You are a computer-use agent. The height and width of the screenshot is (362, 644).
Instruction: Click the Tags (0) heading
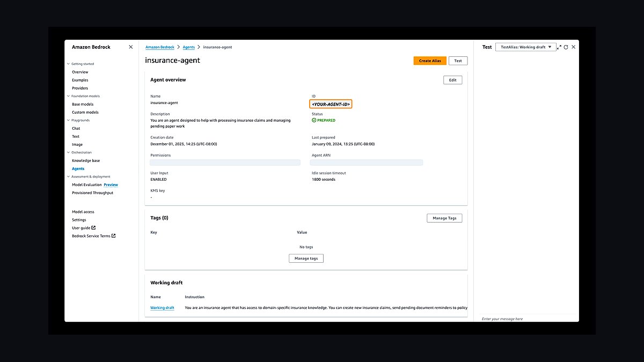159,218
